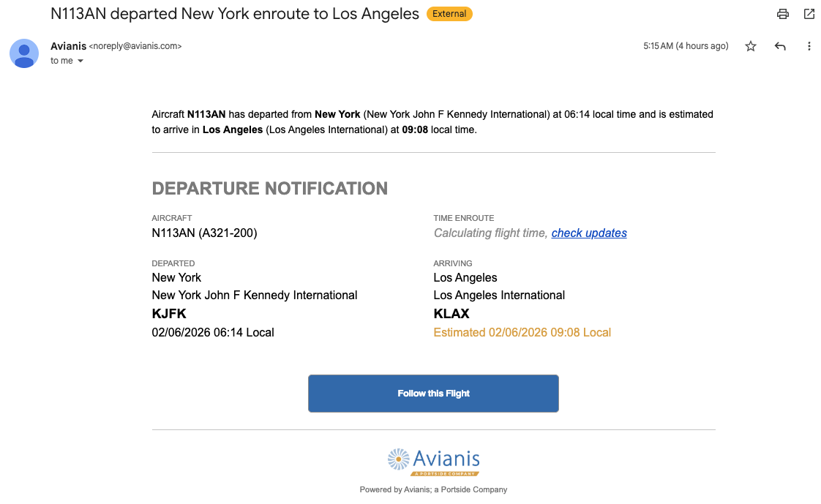Click the KLAX airport code
821x504 pixels.
[x=451, y=314]
